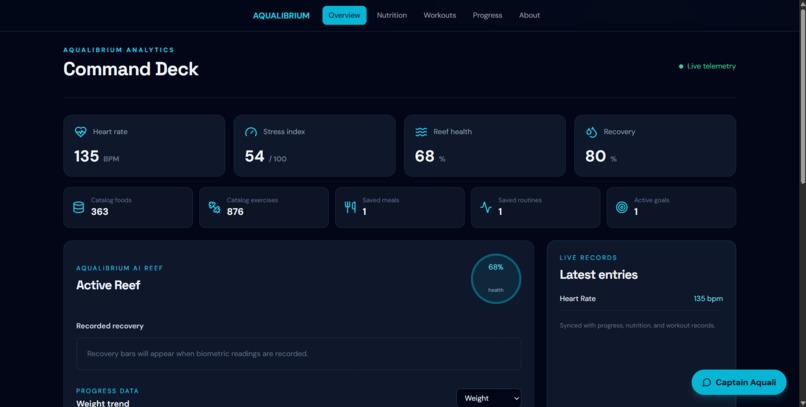Open the Captain Aquali chat button
Image resolution: width=806 pixels, height=407 pixels.
739,382
